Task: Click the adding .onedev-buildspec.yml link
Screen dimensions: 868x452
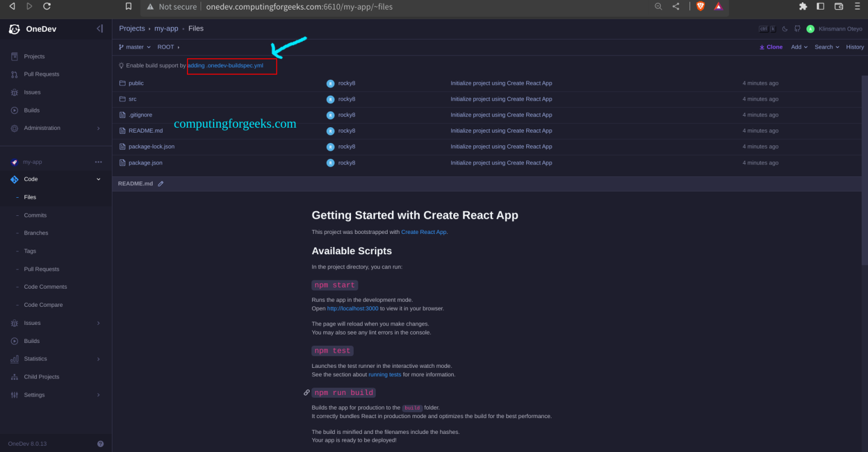Action: (225, 66)
